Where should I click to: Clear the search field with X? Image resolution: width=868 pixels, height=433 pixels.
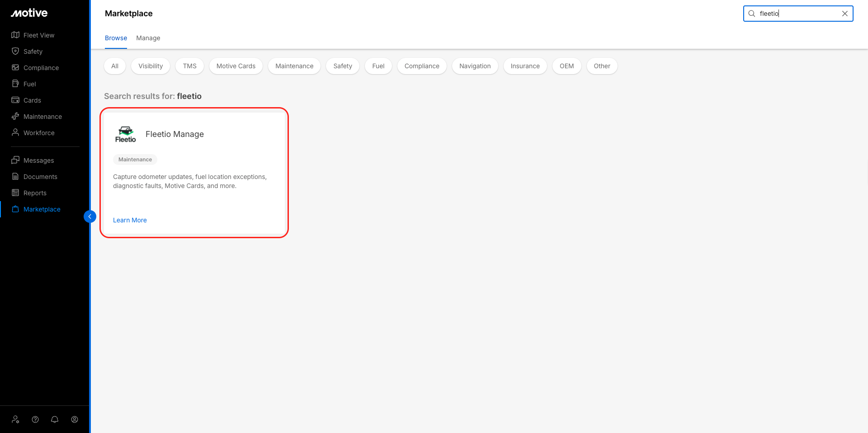[x=844, y=14]
